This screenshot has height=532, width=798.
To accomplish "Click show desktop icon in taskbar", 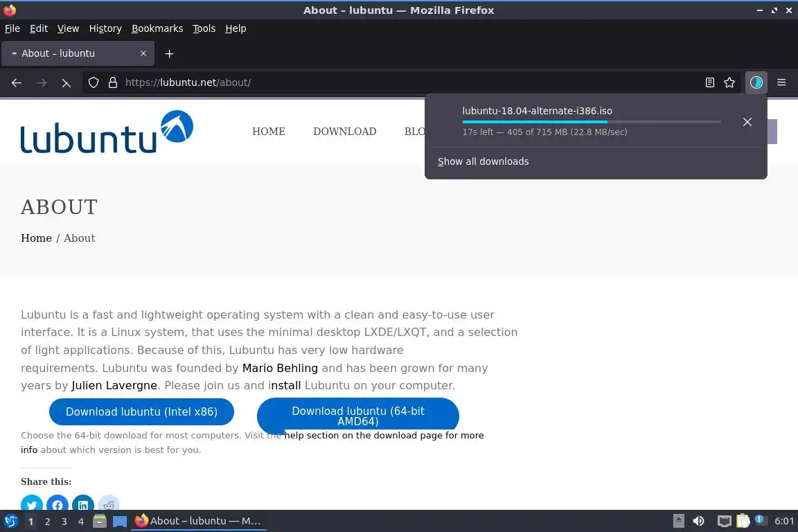I will point(120,522).
